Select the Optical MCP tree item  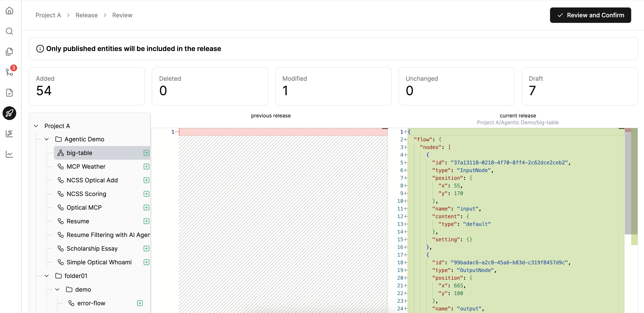coord(102,208)
